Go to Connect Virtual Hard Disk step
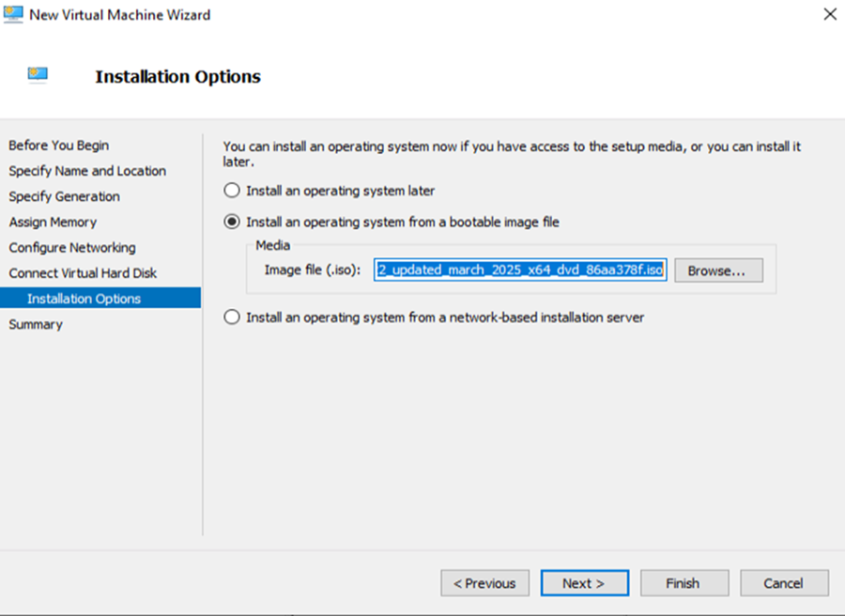845x616 pixels. point(83,273)
